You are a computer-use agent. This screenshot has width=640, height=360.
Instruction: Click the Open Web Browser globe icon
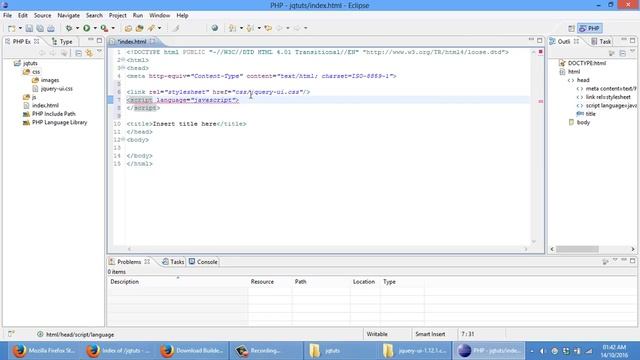point(214,28)
